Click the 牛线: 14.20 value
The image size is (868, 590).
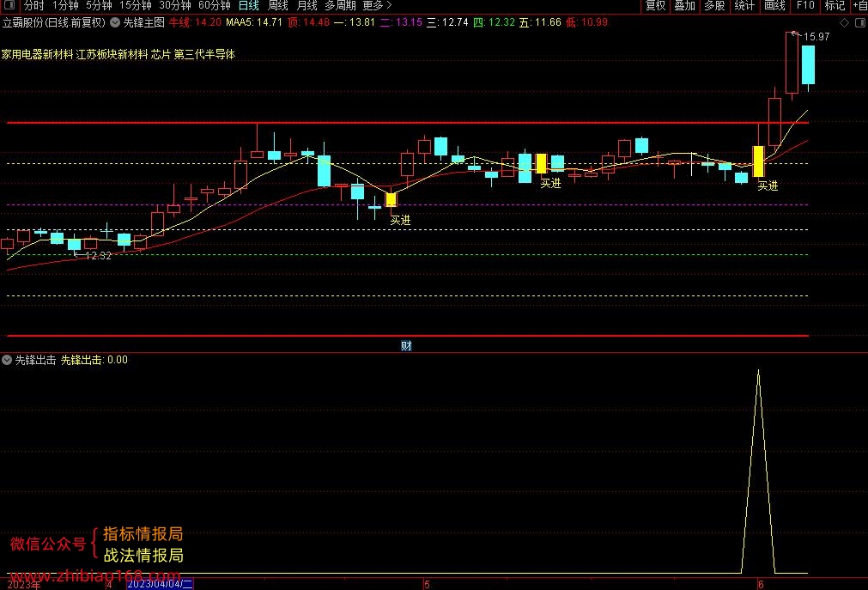(x=195, y=22)
